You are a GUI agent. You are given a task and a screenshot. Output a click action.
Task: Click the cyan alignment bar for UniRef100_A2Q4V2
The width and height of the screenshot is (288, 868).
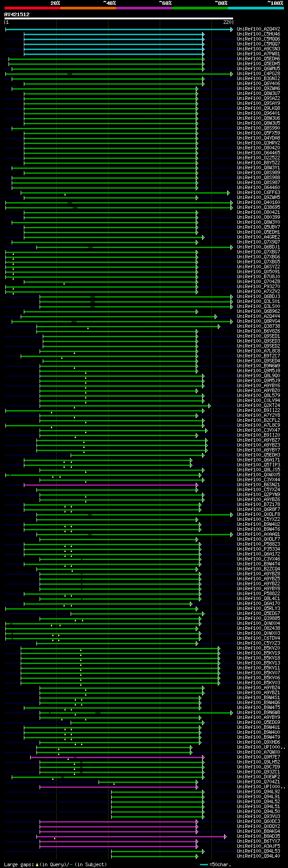pos(119,29)
